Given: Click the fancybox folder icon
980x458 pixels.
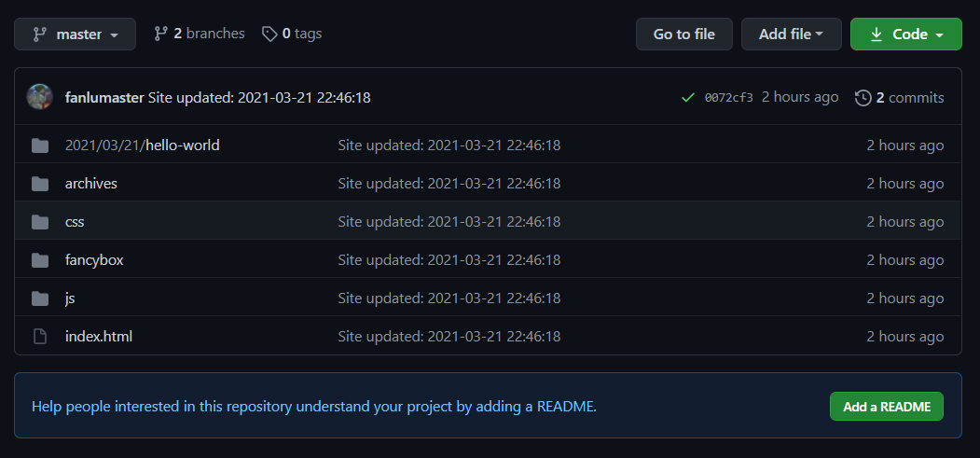Looking at the screenshot, I should [x=40, y=260].
